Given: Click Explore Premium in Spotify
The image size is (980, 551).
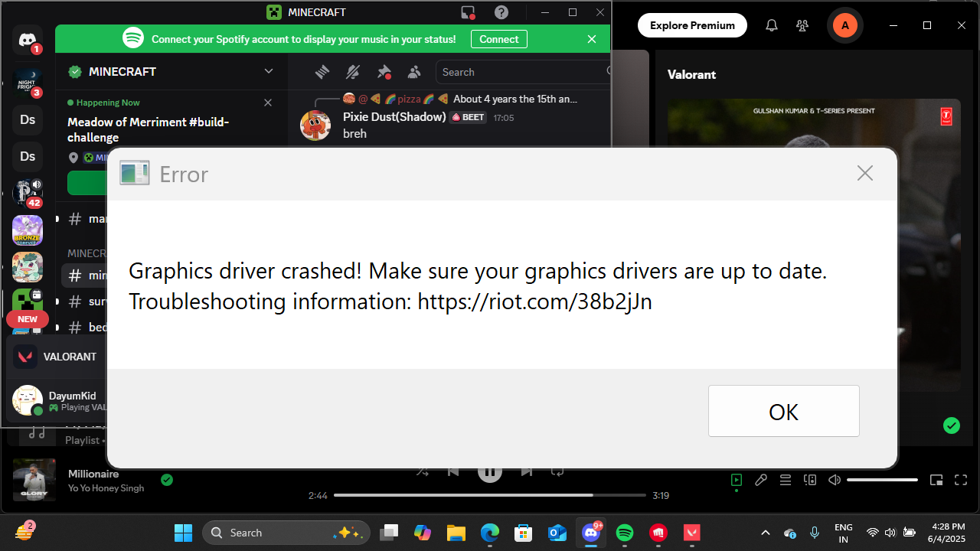Looking at the screenshot, I should 692,25.
